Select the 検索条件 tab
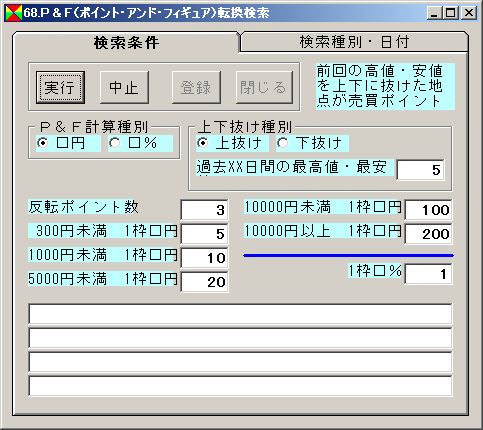483x430 pixels. point(126,43)
